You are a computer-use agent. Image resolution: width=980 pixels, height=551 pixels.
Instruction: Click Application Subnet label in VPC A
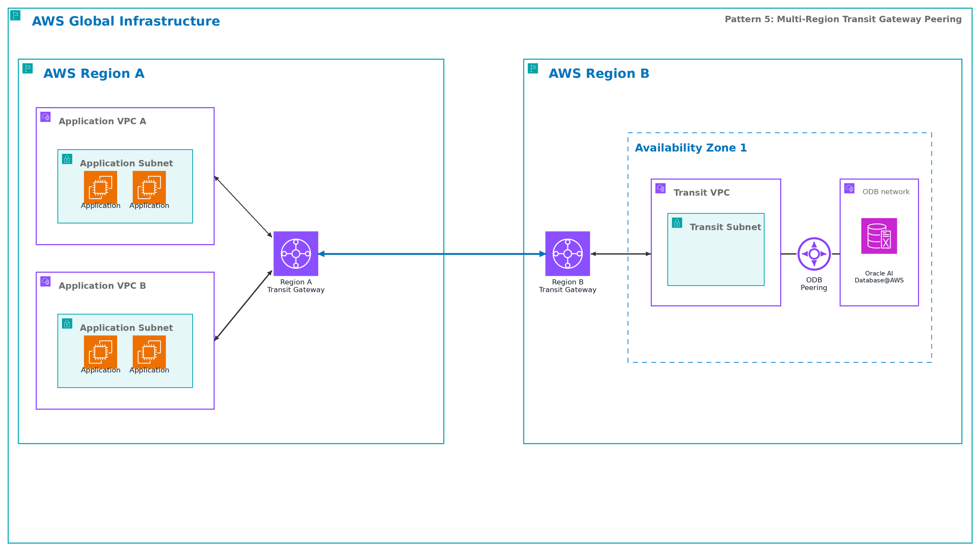click(126, 163)
